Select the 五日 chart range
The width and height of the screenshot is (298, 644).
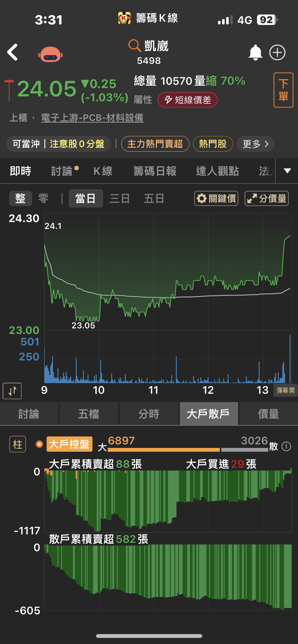click(x=154, y=198)
